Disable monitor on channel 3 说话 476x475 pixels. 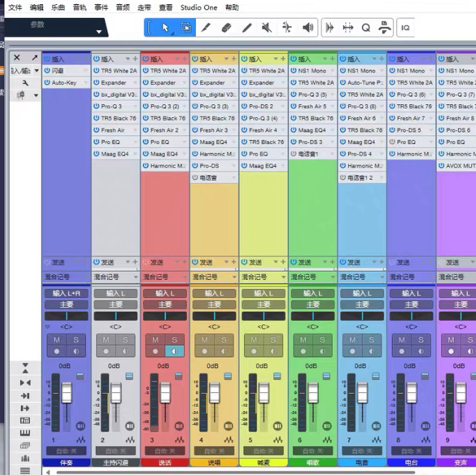point(174,351)
